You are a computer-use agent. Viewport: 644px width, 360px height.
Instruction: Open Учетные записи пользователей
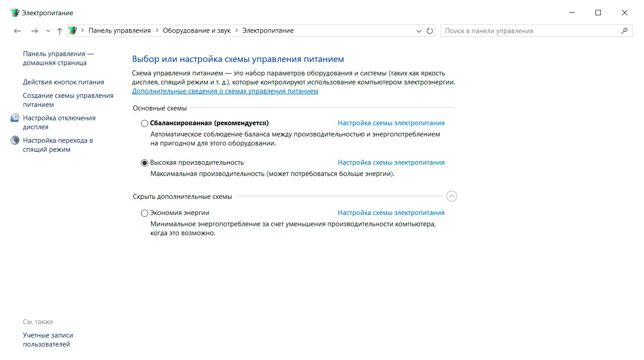point(48,340)
